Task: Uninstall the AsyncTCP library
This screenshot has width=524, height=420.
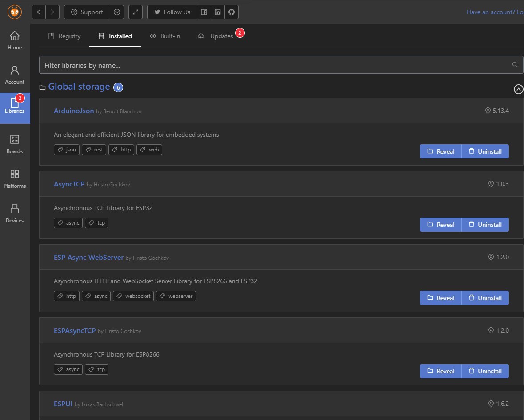Action: (x=485, y=224)
